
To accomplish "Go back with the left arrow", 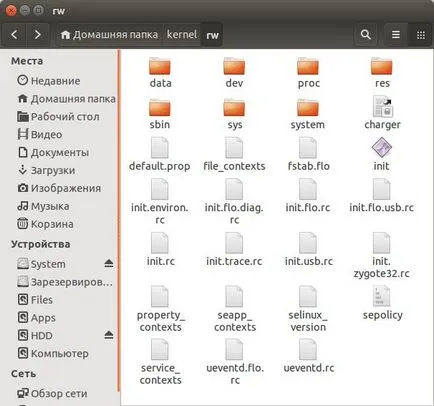I will coord(14,34).
